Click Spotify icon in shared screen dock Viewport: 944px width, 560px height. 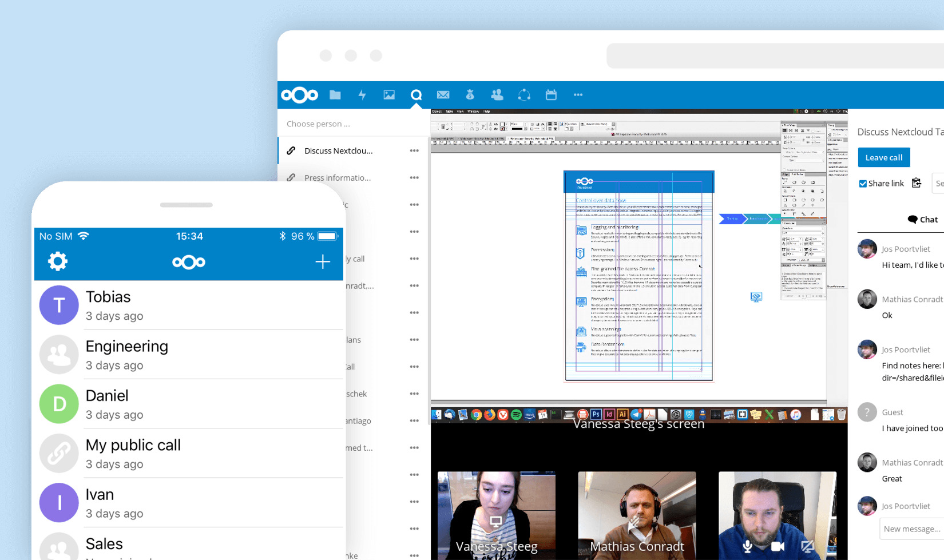pos(516,414)
